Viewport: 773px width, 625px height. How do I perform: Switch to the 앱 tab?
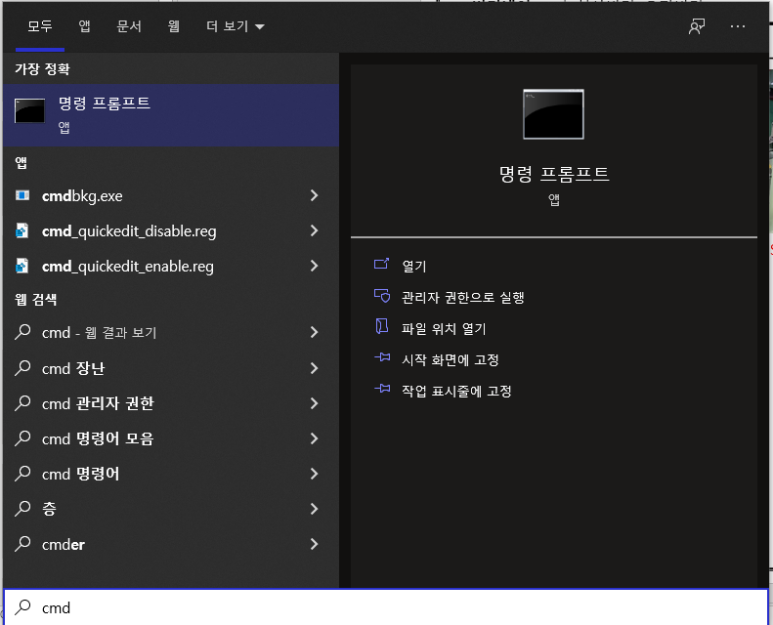(84, 26)
